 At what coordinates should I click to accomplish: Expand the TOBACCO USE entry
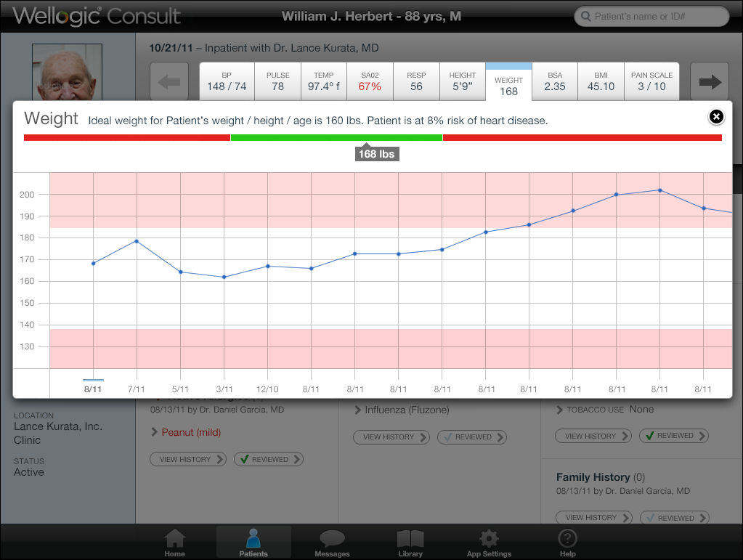pyautogui.click(x=605, y=410)
